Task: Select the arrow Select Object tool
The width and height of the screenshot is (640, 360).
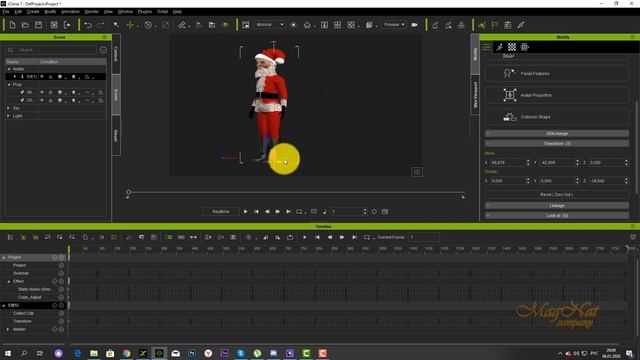Action: pos(116,25)
